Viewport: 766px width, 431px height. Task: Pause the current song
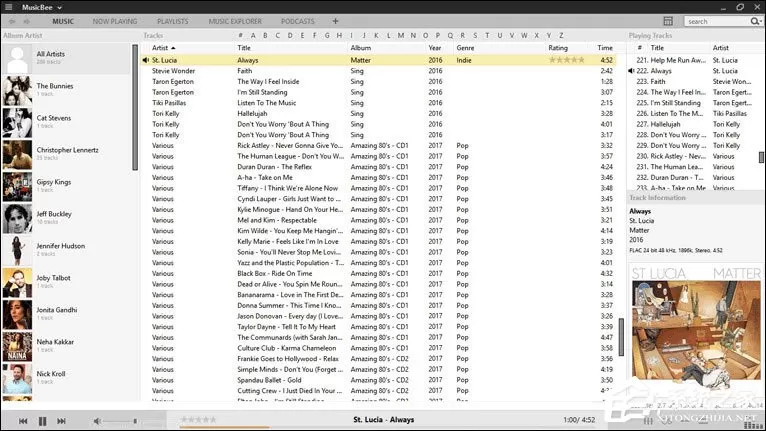(43, 421)
